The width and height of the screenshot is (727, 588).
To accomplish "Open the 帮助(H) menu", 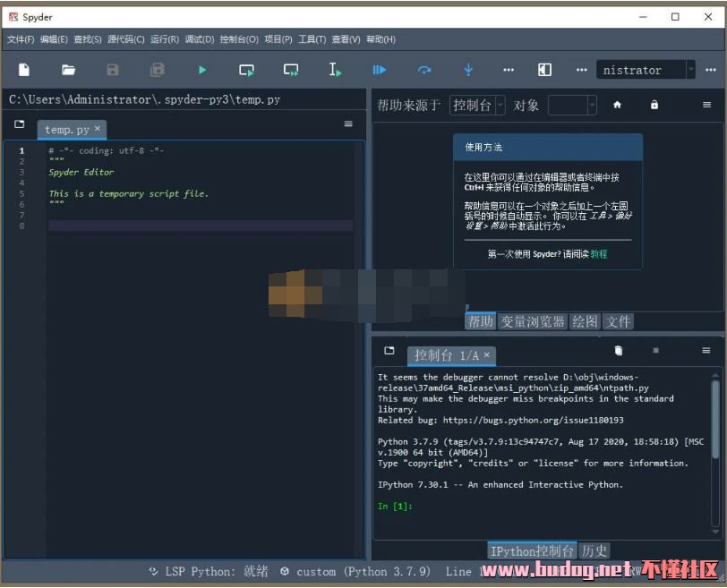I will pos(381,39).
